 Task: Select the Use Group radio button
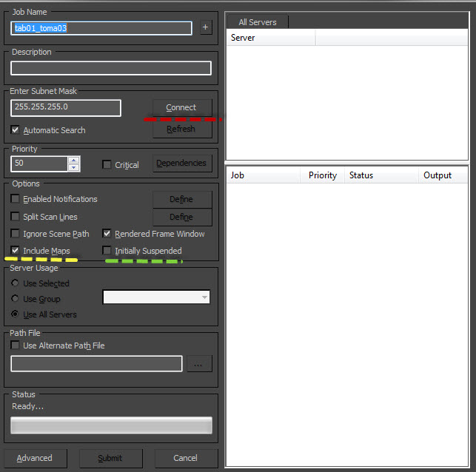coord(15,298)
